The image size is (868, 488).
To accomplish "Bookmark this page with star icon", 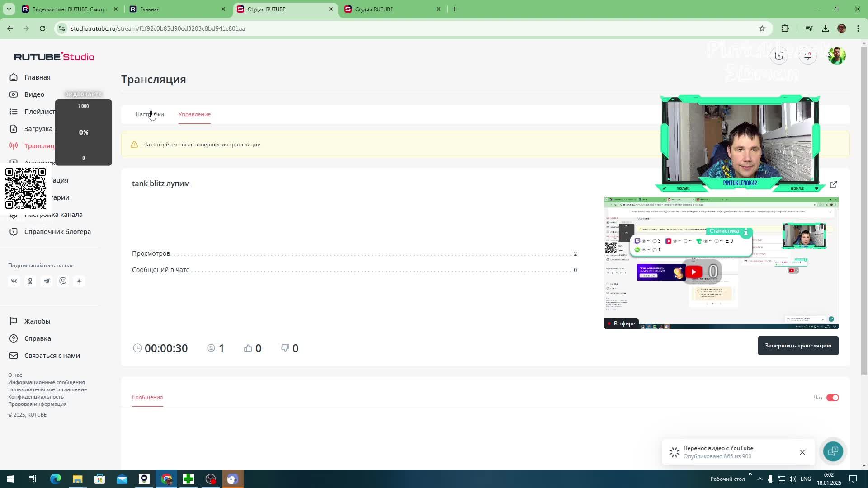I will click(762, 28).
